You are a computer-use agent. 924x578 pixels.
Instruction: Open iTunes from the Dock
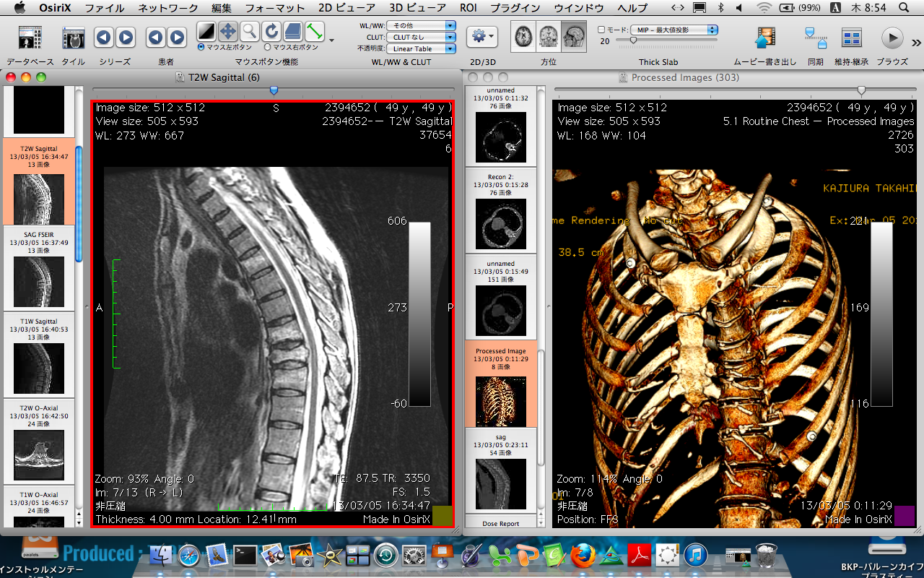tap(695, 555)
